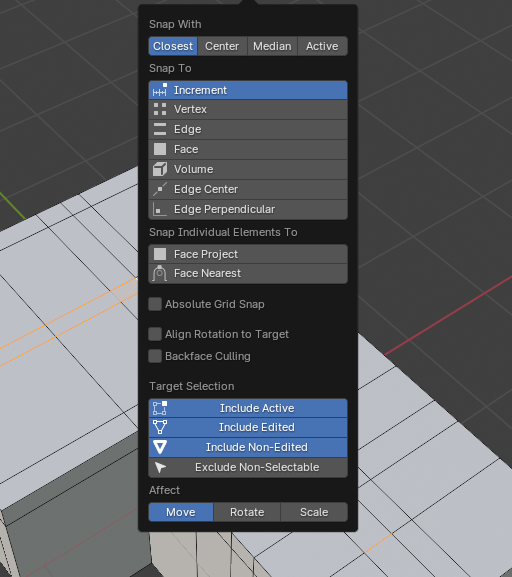Click the Edge Center snap icon
Viewport: 512px width, 577px height.
click(x=160, y=189)
